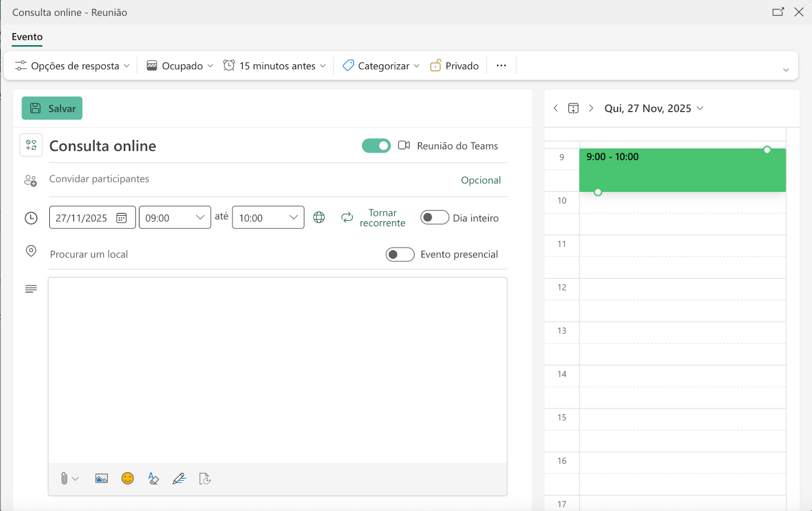
Task: Enable the Dia inteiro toggle
Action: click(434, 217)
